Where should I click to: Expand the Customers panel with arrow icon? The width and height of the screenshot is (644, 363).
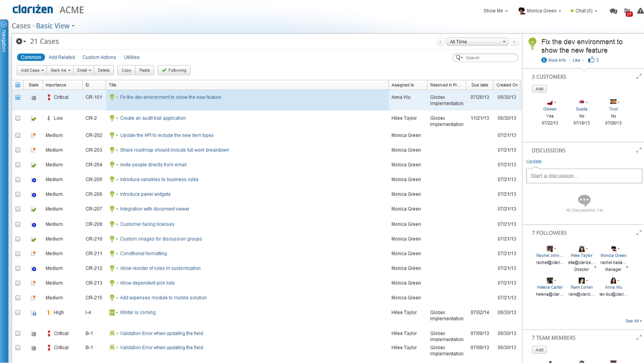(639, 76)
